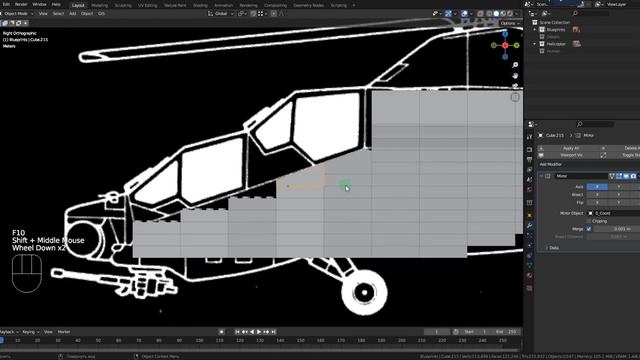
Task: Toggle the Merge checkbox in the Mirror modifier
Action: pyautogui.click(x=589, y=229)
